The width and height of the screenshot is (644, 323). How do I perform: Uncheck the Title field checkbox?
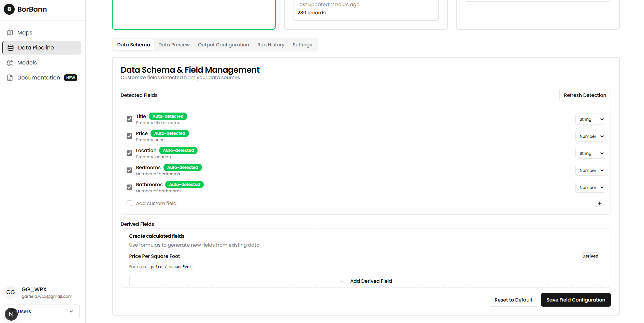pos(129,119)
